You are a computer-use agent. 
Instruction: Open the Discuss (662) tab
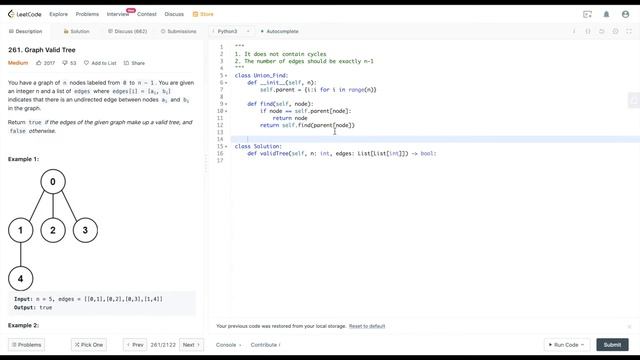[127, 31]
